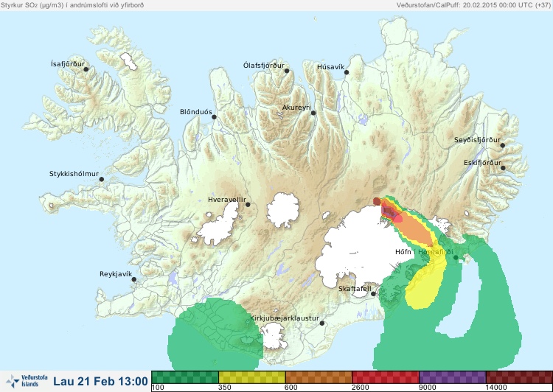Click the Eskifjörður label text
Viewport: 553px width, 392px height.
[x=482, y=163]
